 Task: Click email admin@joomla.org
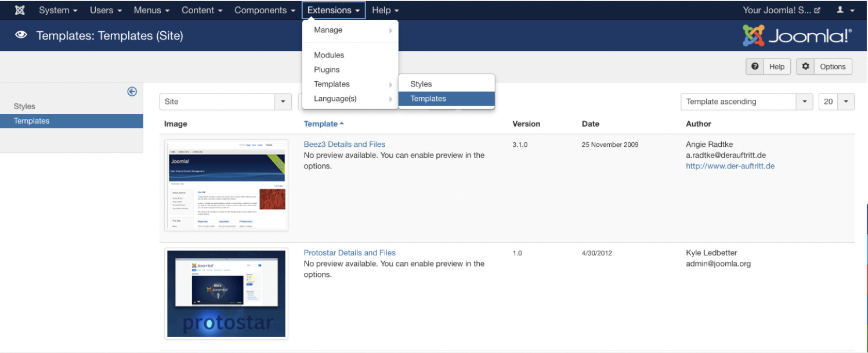pyautogui.click(x=718, y=264)
